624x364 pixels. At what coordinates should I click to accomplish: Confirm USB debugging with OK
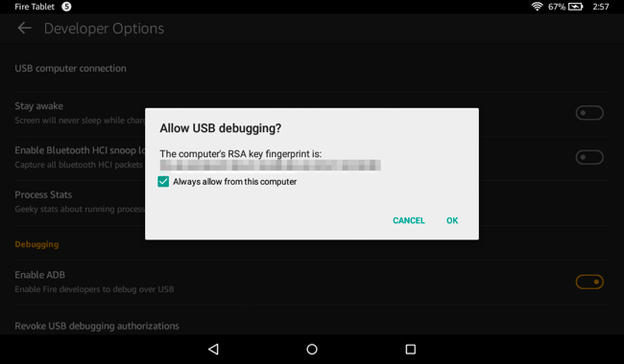[x=452, y=221]
